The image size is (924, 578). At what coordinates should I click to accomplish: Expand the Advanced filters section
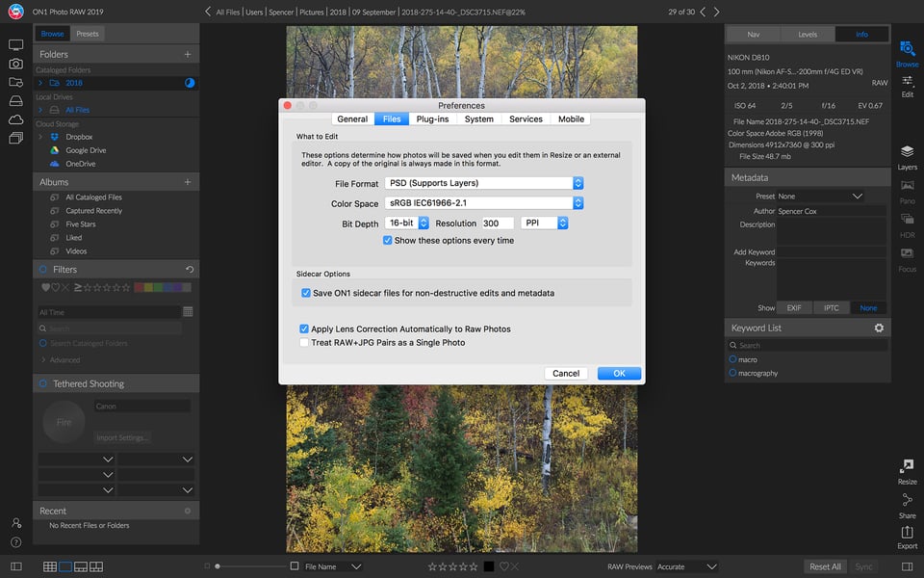point(43,359)
